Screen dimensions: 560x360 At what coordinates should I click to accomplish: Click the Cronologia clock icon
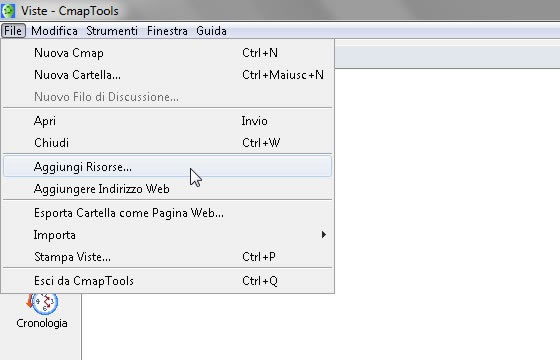[42, 303]
